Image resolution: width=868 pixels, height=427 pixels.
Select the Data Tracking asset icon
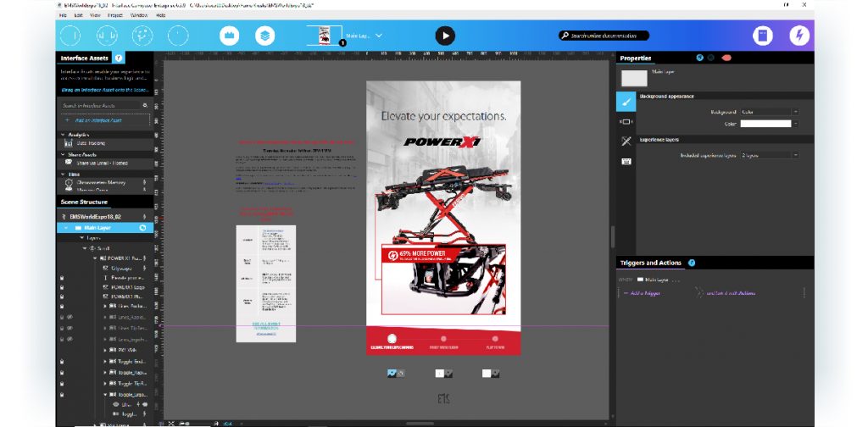pyautogui.click(x=69, y=143)
